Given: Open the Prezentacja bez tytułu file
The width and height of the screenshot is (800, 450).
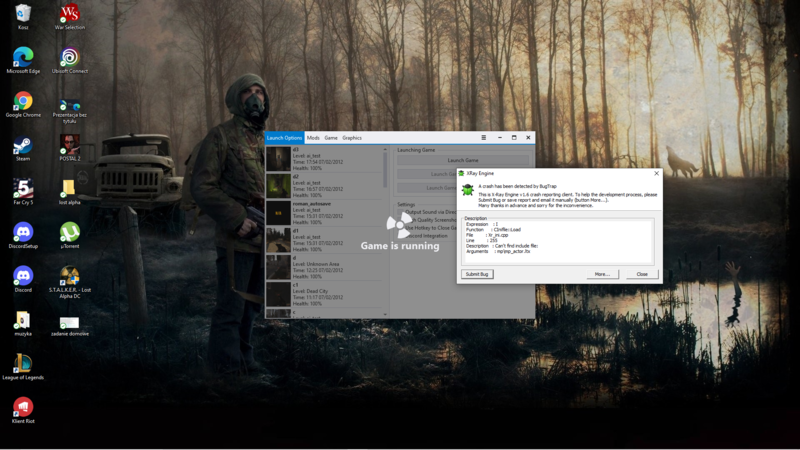Looking at the screenshot, I should (x=70, y=110).
